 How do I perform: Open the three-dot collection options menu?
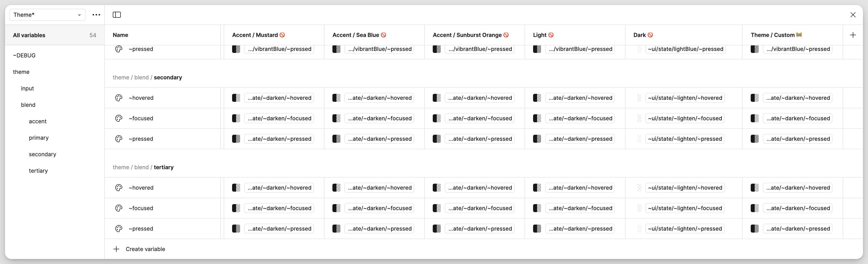pyautogui.click(x=96, y=15)
